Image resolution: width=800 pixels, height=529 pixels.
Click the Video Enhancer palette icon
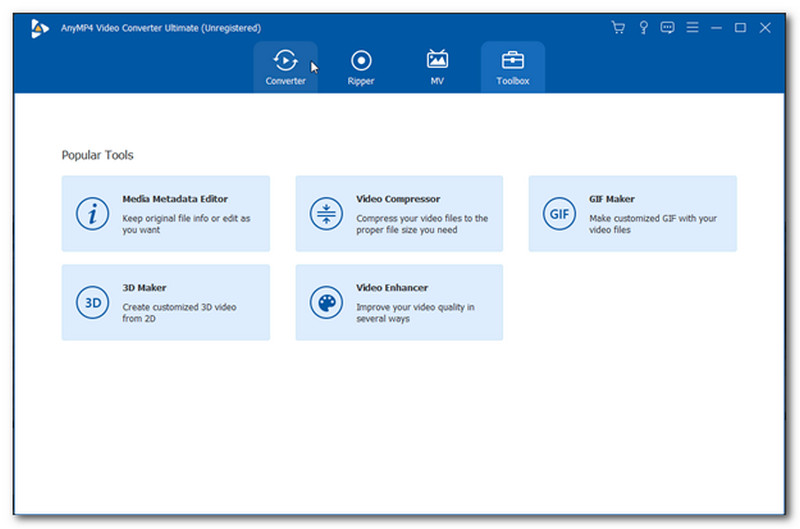(327, 302)
